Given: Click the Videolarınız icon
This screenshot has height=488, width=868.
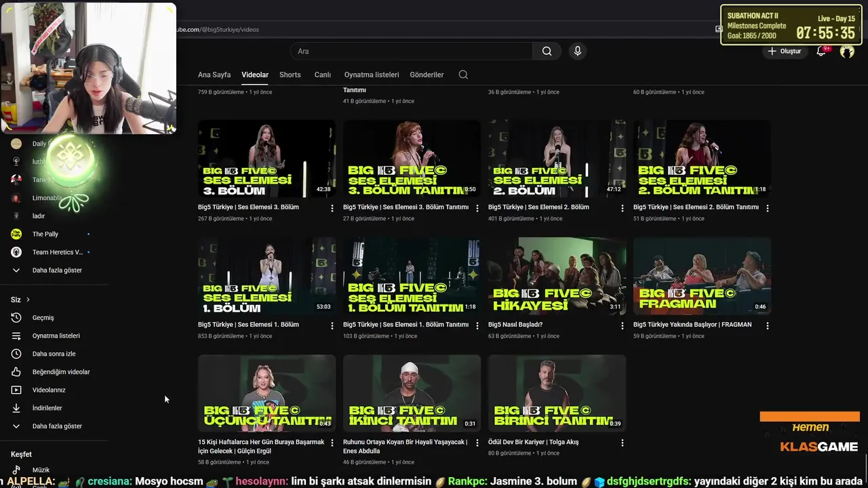Looking at the screenshot, I should point(16,390).
